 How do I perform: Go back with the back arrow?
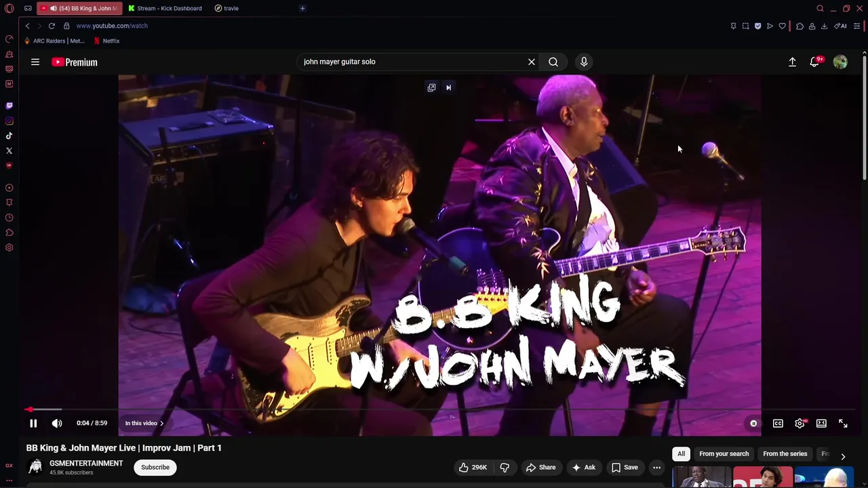click(27, 26)
